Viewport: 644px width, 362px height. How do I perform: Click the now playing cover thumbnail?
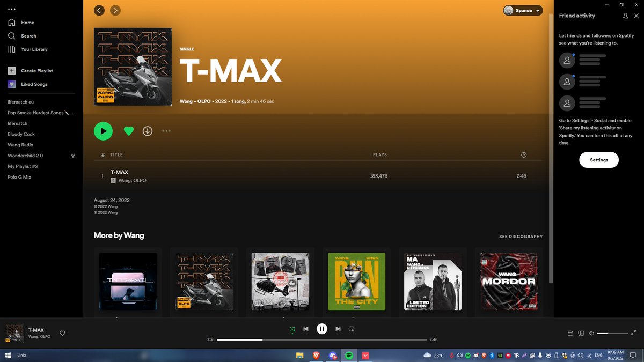coord(14,333)
